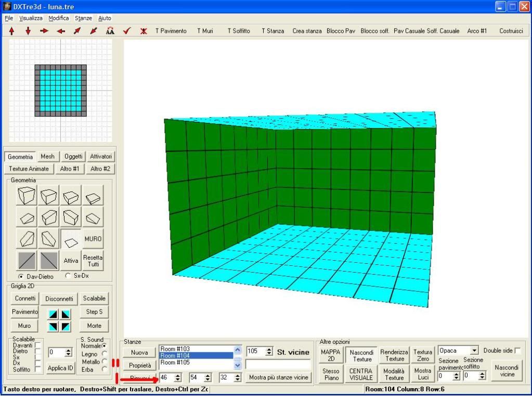Click the red checkmark toolbar icon

point(126,31)
